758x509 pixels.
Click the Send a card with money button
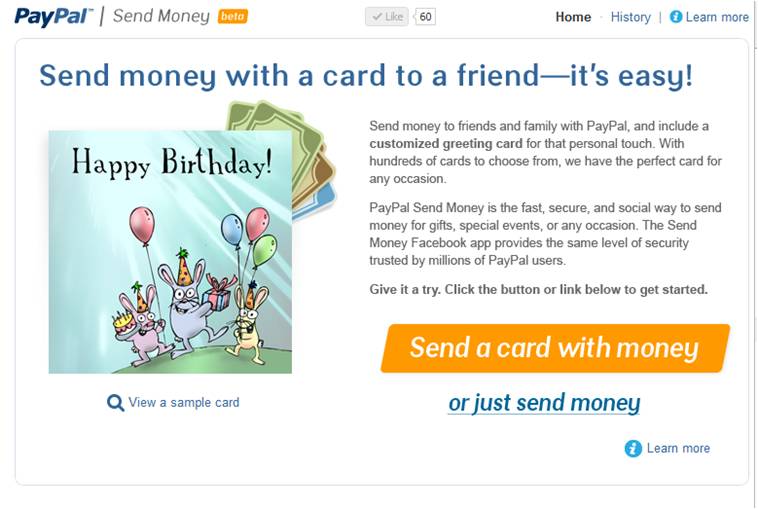point(555,348)
